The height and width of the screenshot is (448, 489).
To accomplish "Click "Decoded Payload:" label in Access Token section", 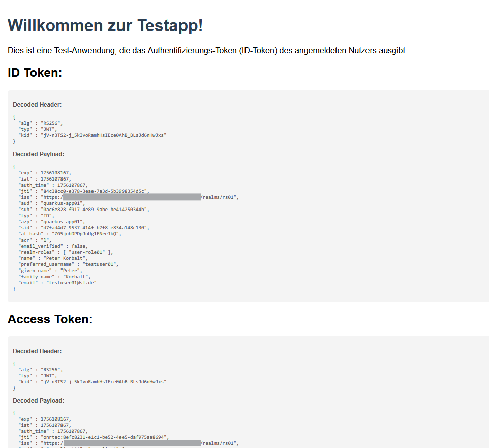I will (38, 401).
